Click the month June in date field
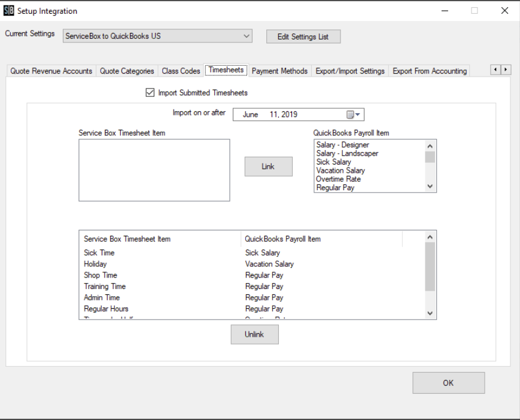Viewport: 520px width, 420px height. click(250, 115)
